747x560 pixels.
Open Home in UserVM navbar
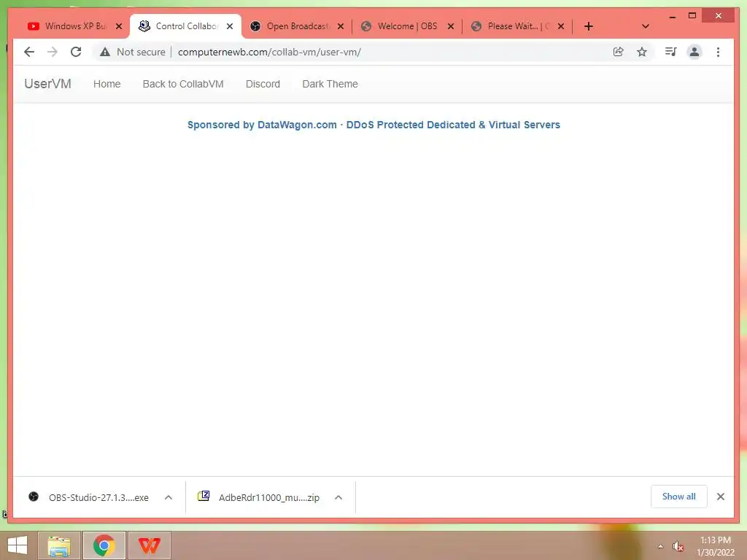107,84
